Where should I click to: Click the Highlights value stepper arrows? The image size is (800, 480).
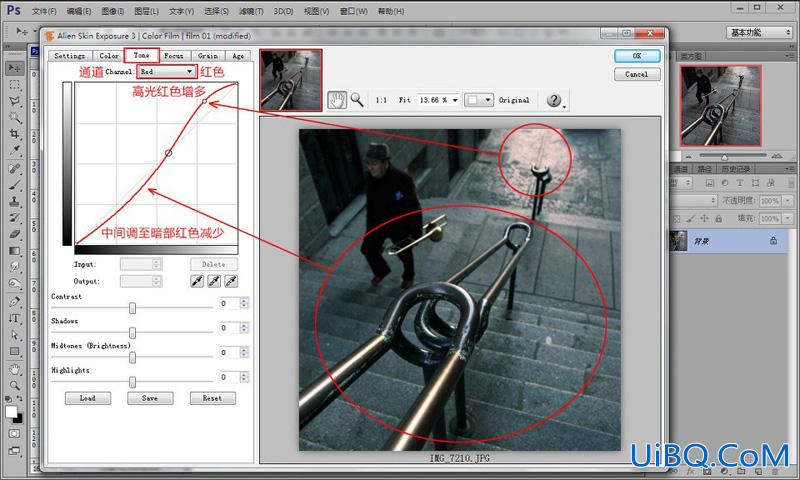point(244,377)
